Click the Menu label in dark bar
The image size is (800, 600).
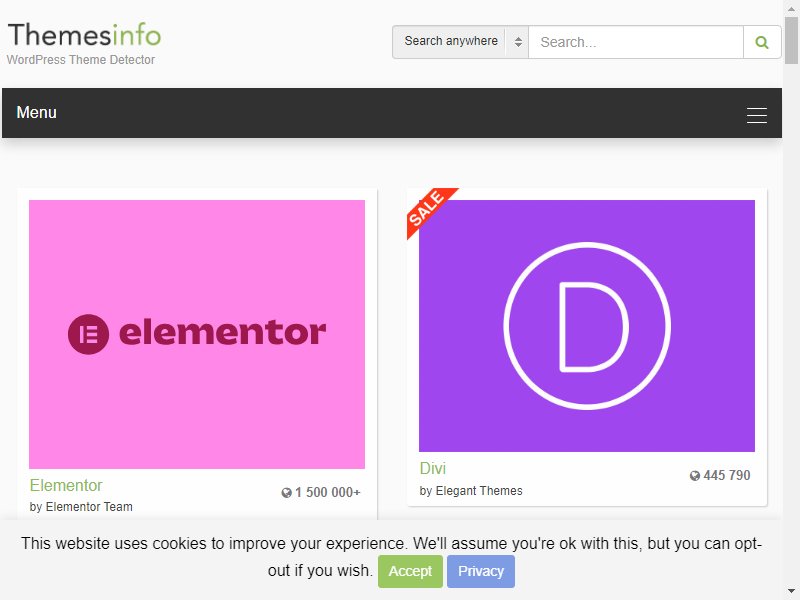coord(36,112)
